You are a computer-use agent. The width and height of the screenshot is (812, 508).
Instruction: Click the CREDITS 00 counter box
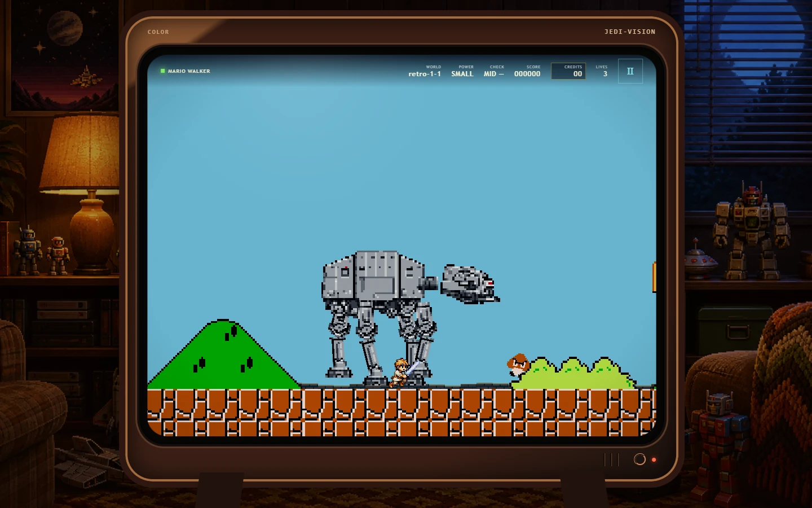click(x=568, y=71)
